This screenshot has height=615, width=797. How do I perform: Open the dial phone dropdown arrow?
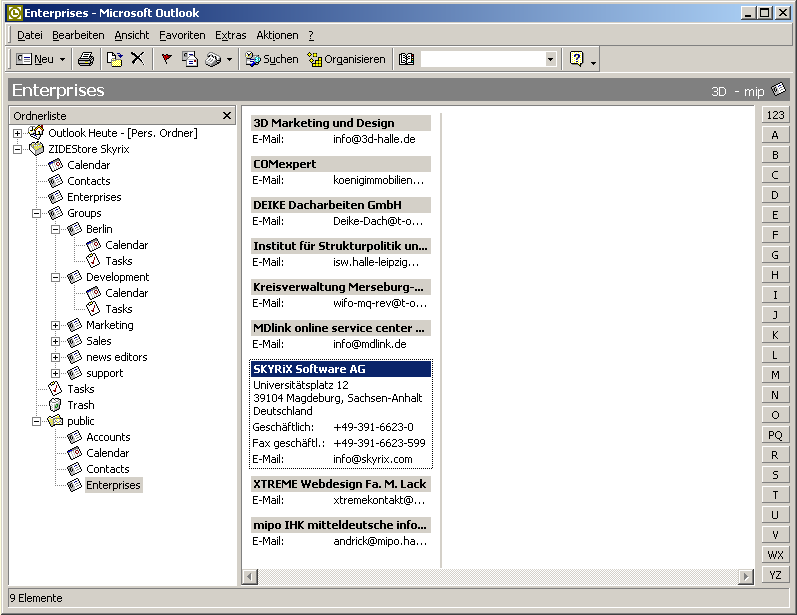coord(229,59)
